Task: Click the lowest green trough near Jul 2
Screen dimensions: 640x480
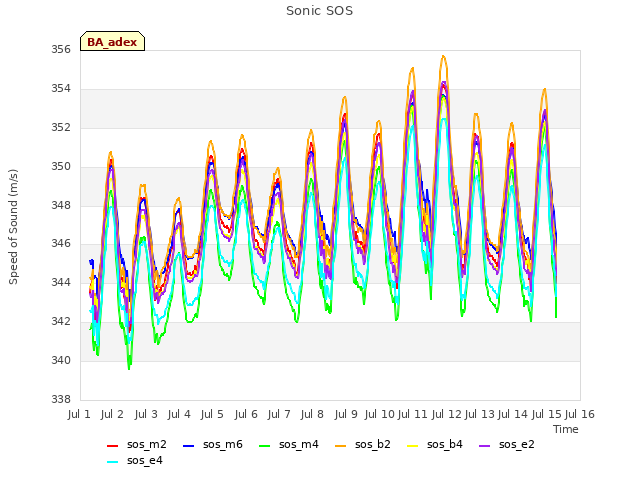Action: click(x=129, y=369)
